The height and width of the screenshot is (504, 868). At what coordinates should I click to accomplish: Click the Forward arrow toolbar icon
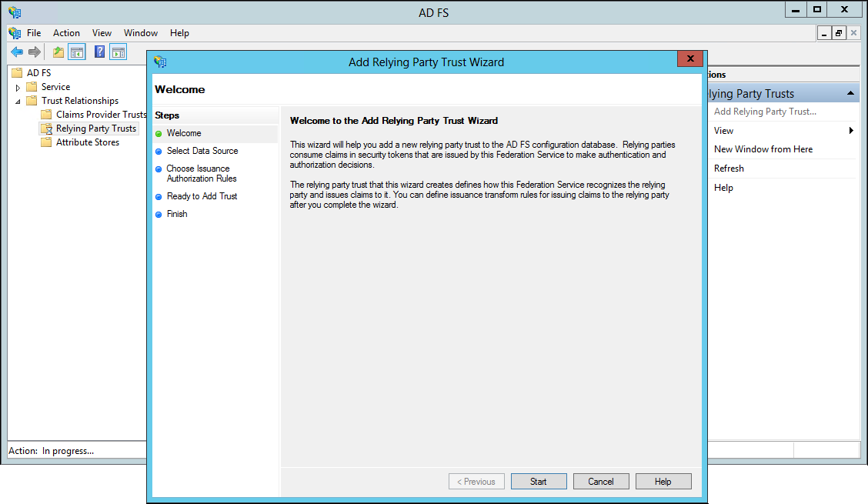pos(35,52)
